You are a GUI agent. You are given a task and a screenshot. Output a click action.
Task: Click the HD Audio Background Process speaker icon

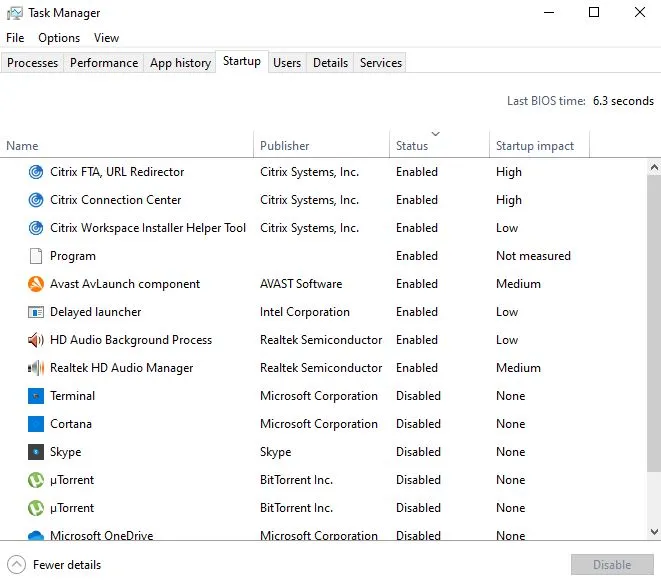pos(36,340)
